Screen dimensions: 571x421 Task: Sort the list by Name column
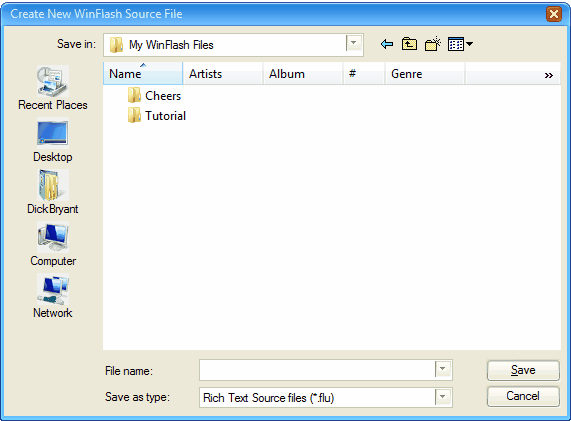143,74
